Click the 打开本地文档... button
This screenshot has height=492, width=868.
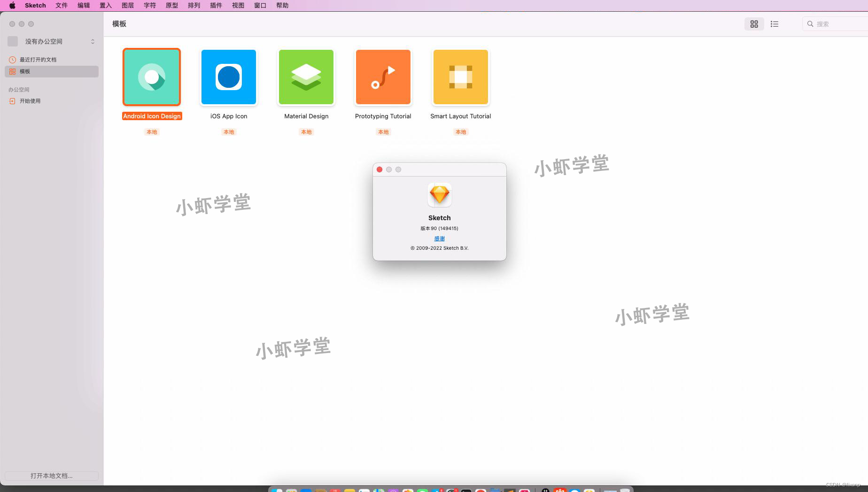pos(52,476)
